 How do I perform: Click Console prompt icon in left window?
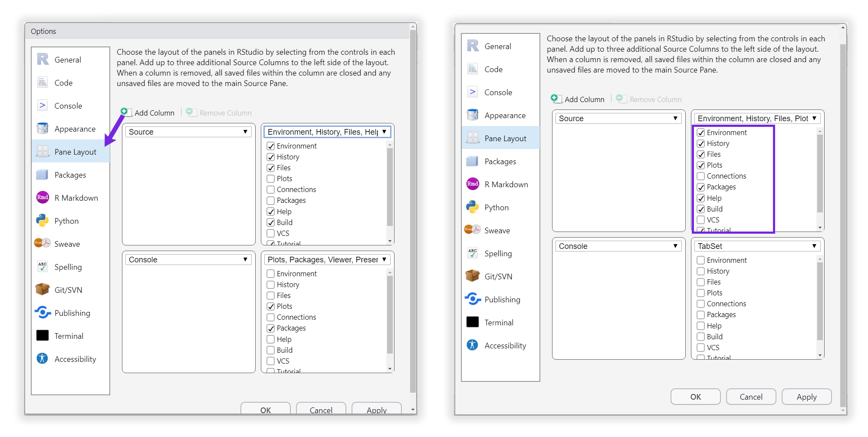click(x=43, y=105)
